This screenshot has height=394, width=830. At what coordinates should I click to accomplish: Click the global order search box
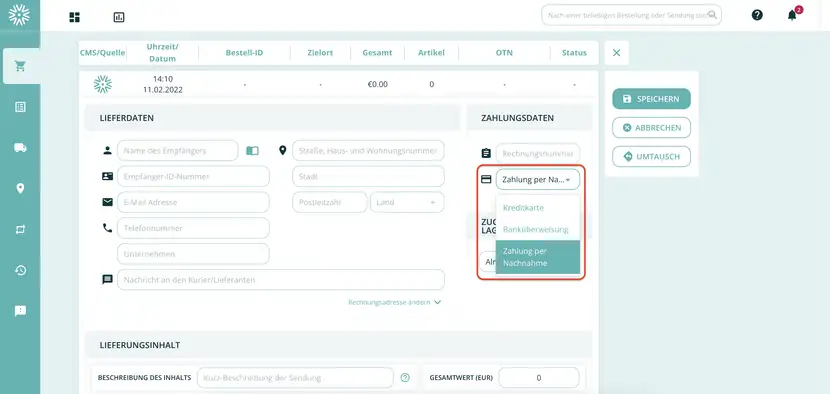point(631,15)
